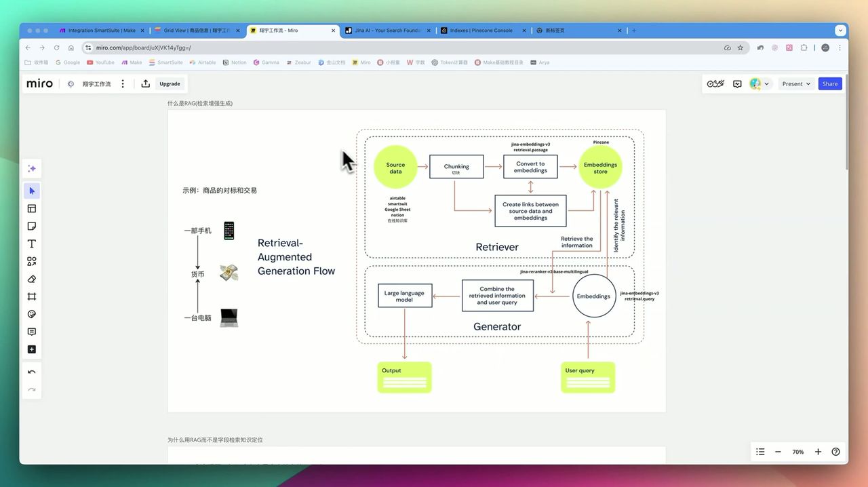
Task: Expand the Present dropdown
Action: pos(795,83)
